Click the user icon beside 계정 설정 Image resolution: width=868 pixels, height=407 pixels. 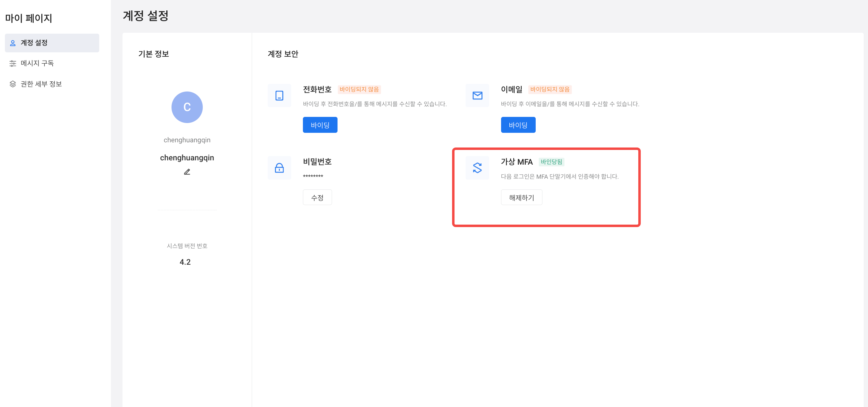13,43
